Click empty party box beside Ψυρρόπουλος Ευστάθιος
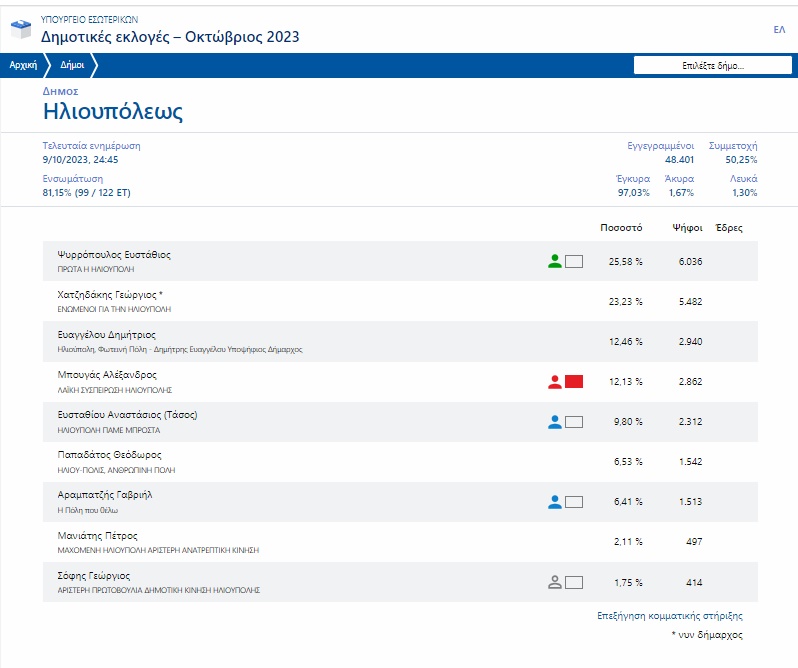This screenshot has width=798, height=668. coord(574,262)
